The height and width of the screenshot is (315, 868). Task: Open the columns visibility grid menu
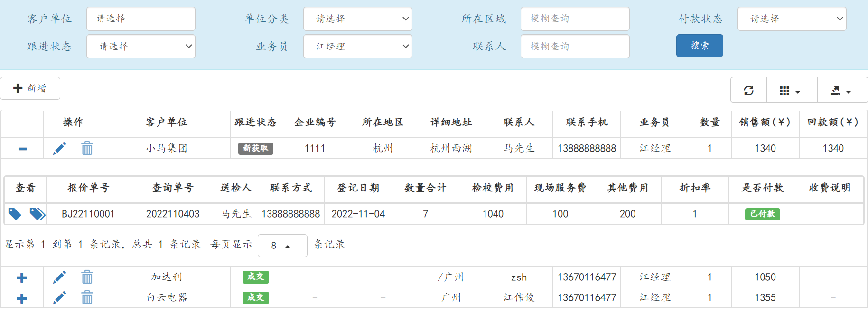(x=790, y=90)
